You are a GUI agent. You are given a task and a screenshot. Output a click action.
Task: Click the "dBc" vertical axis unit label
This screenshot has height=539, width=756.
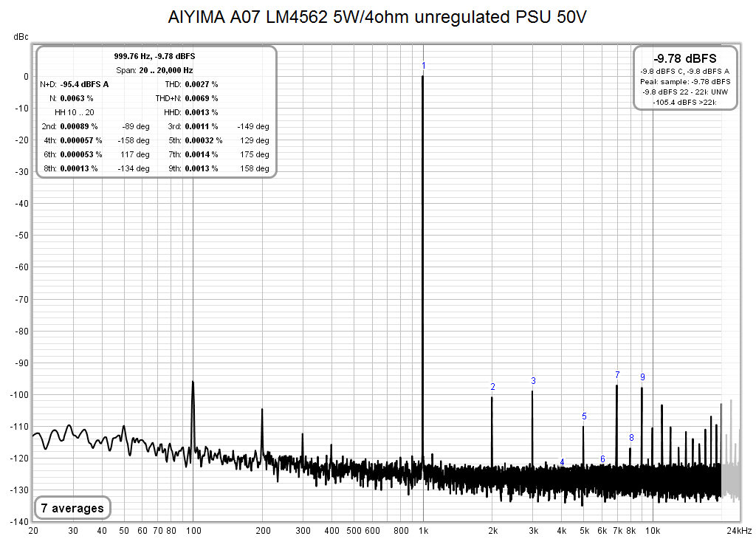point(21,37)
